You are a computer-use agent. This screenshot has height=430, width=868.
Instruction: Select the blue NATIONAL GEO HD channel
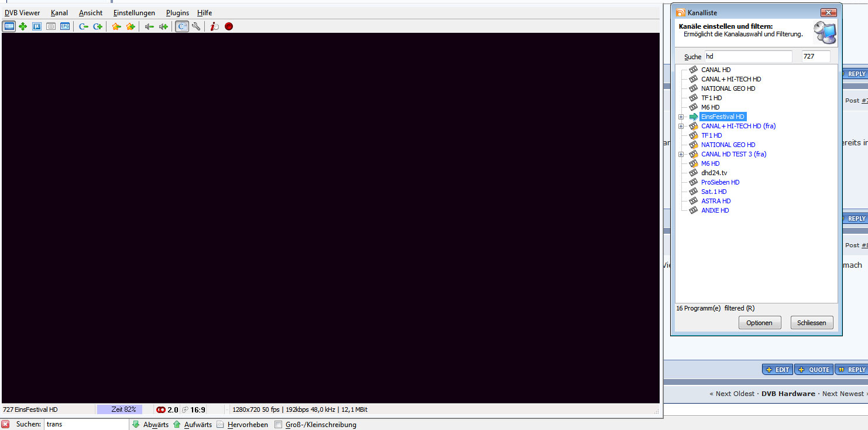728,145
